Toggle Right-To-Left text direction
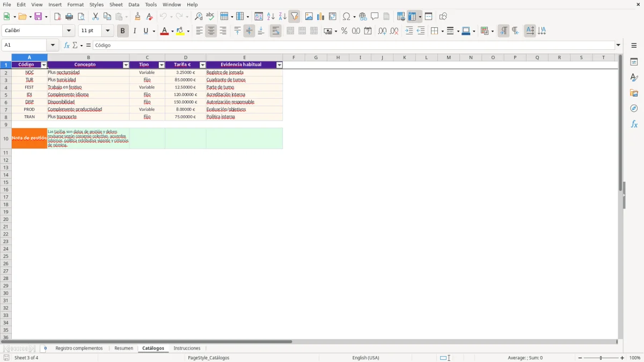The width and height of the screenshot is (644, 362). coord(515,31)
